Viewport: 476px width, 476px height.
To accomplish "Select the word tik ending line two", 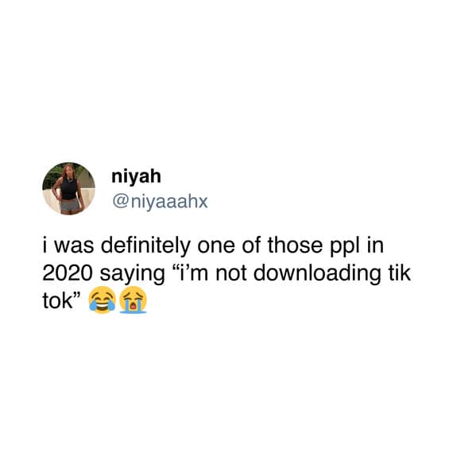I will pyautogui.click(x=400, y=273).
